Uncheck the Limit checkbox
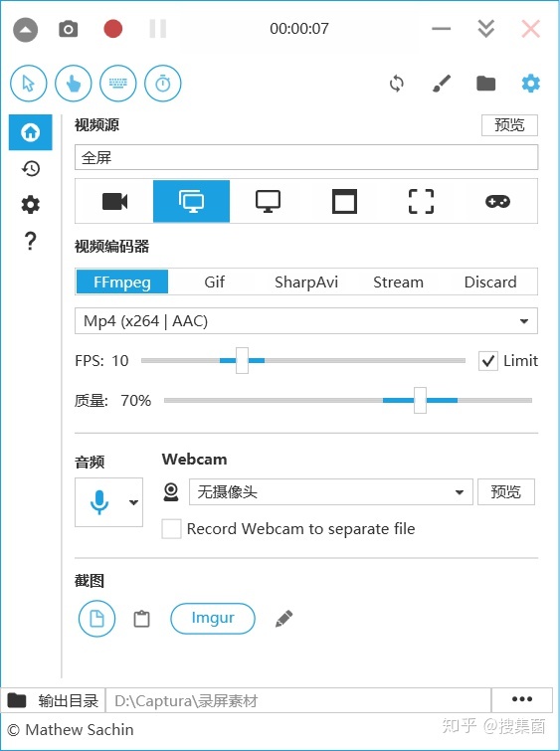560x751 pixels. (x=487, y=361)
